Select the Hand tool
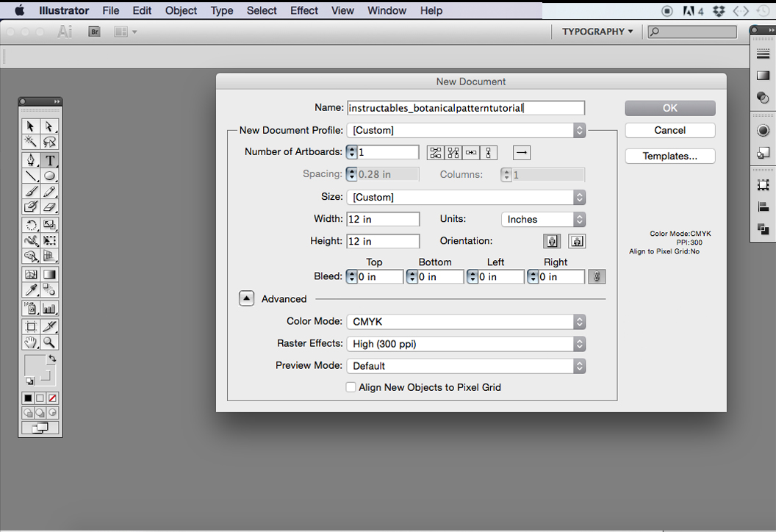This screenshot has height=532, width=776. 31,342
